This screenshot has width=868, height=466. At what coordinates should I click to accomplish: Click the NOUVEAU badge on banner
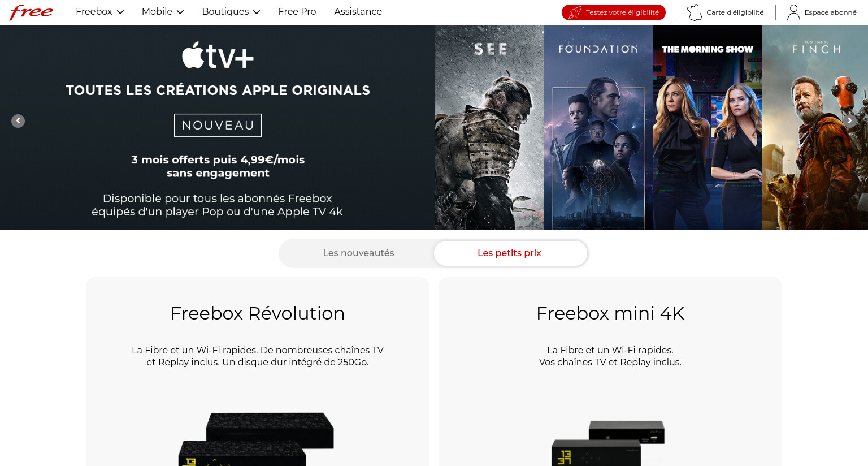point(218,125)
